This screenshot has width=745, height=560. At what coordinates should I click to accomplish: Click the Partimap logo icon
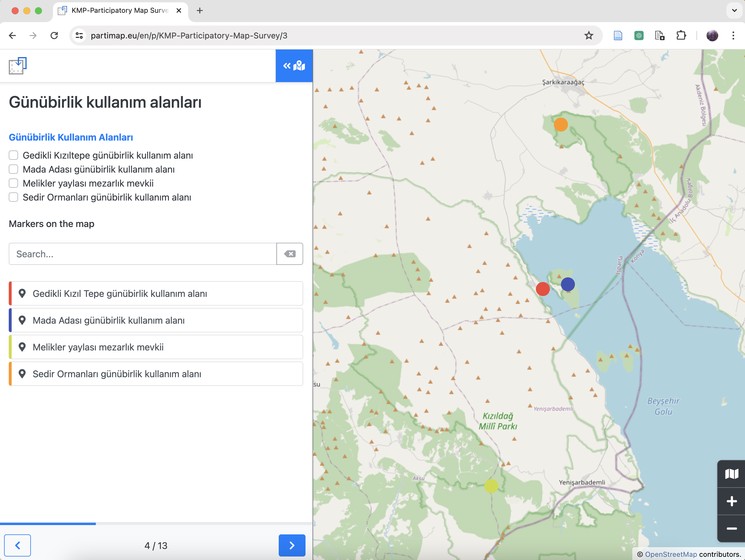tap(17, 65)
